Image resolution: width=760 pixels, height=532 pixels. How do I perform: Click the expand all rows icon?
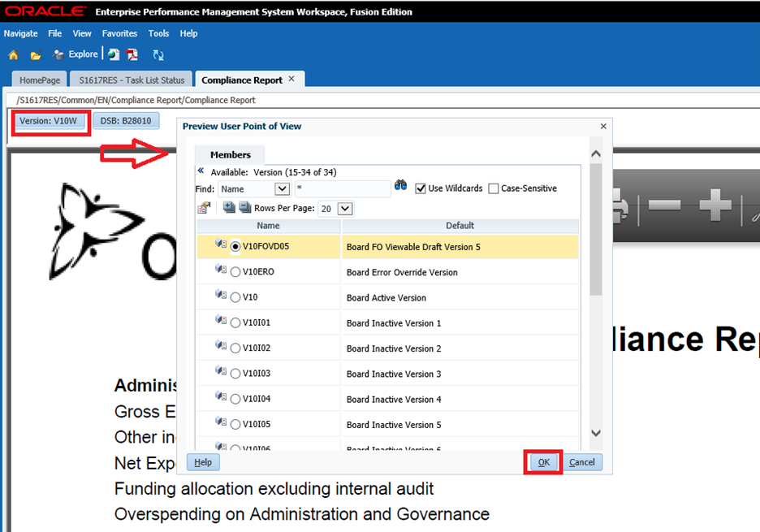click(229, 208)
